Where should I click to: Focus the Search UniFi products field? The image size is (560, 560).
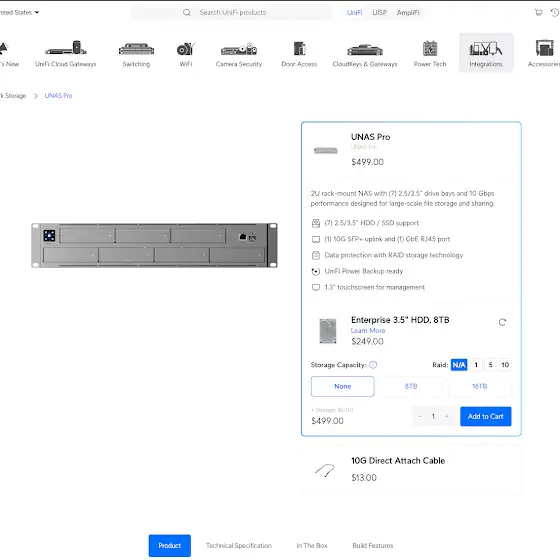(x=233, y=12)
